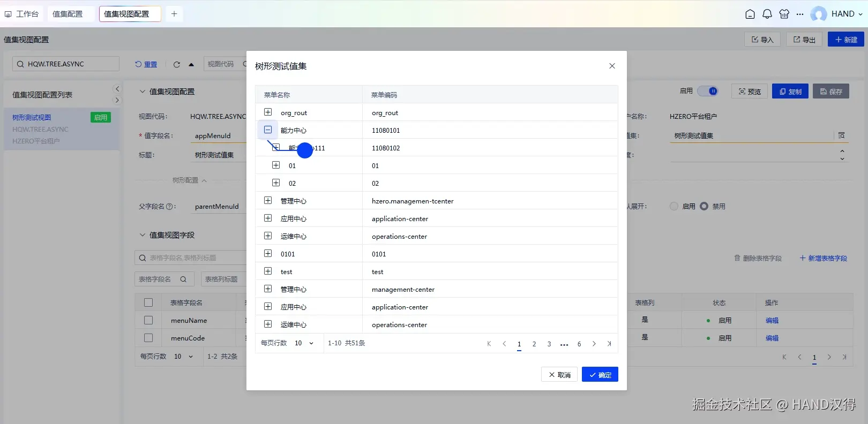
Task: Close the 树形测试值集 dialog
Action: click(612, 66)
